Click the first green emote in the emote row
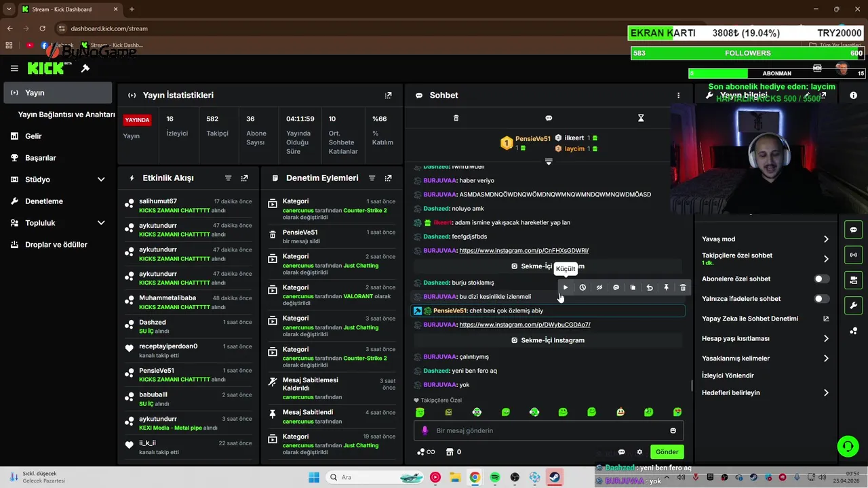The height and width of the screenshot is (488, 868). pyautogui.click(x=420, y=412)
